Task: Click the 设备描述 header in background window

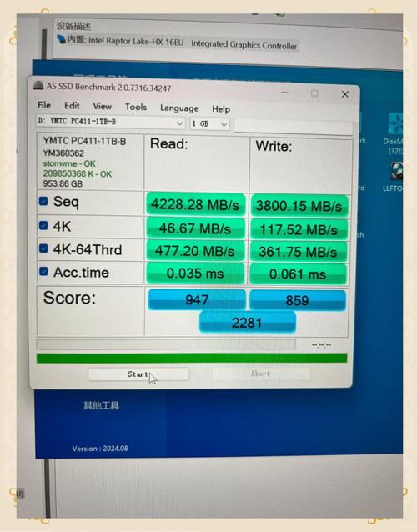Action: click(x=73, y=26)
